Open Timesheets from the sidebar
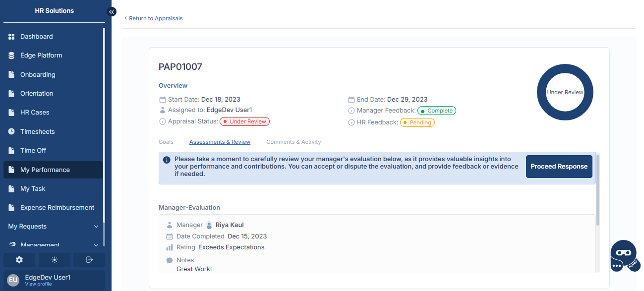Viewport: 644px width, 291px height. point(53,132)
